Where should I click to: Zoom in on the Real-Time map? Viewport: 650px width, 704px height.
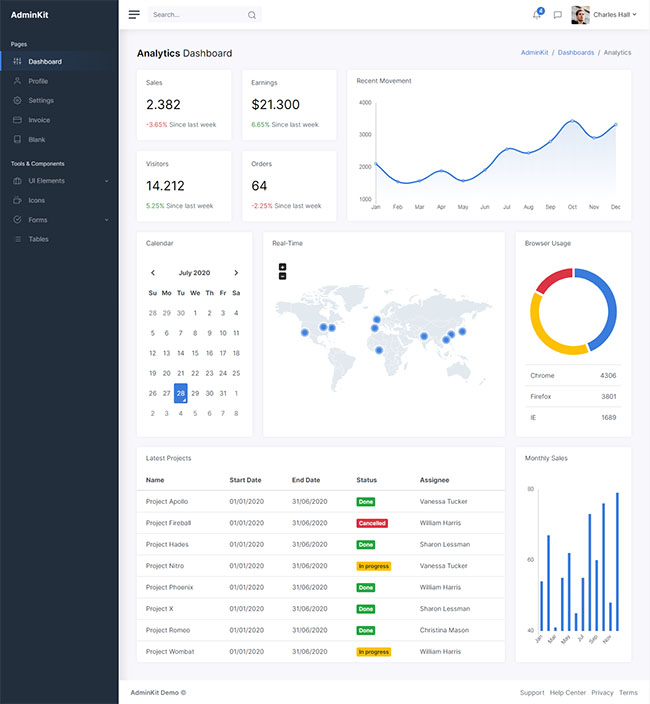pos(283,267)
